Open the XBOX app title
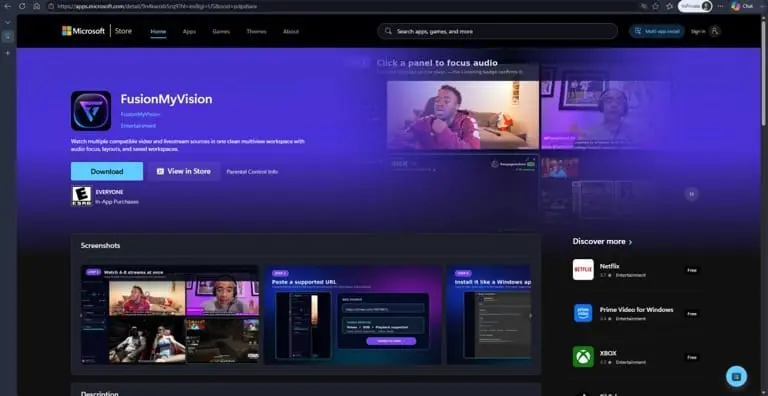This screenshot has height=396, width=768. (x=608, y=353)
